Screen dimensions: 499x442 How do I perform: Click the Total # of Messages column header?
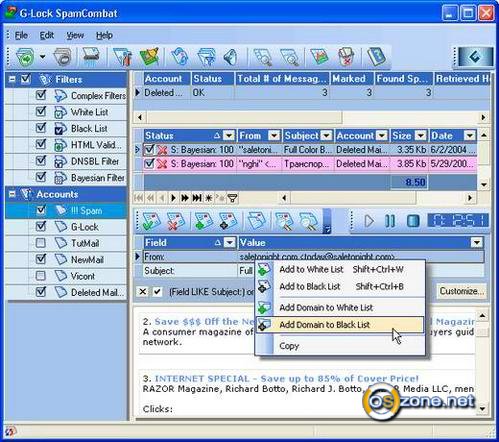[x=282, y=79]
